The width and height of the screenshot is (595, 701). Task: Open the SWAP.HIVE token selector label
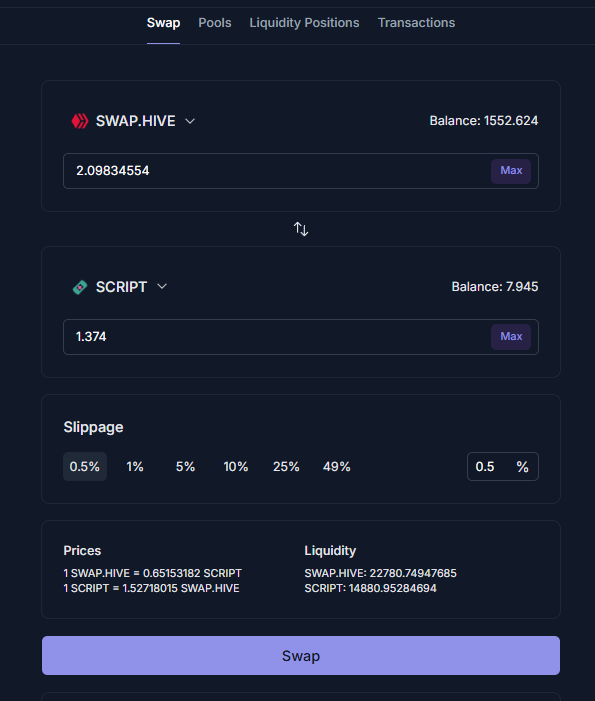pos(135,121)
